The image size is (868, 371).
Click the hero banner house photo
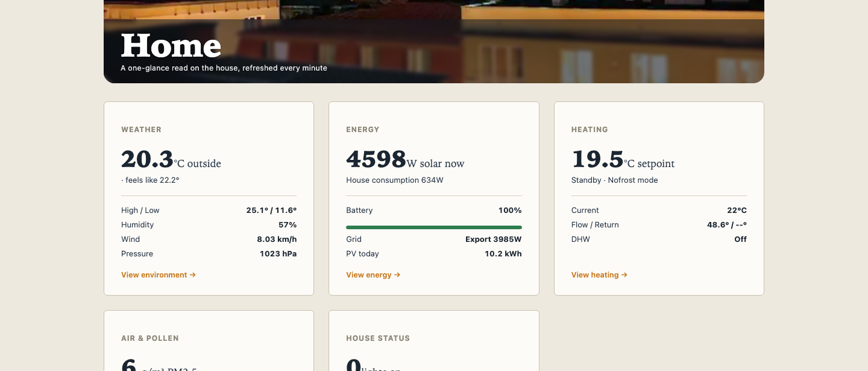point(434,42)
